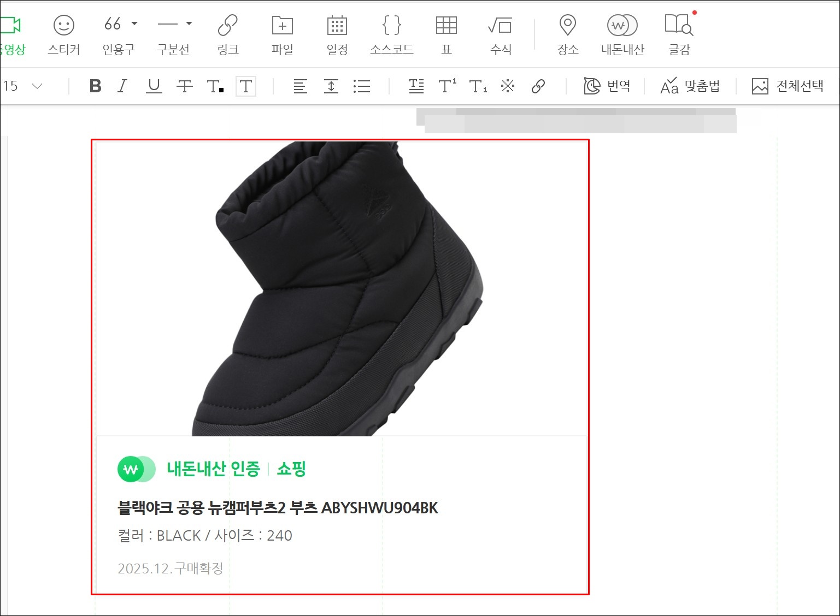Apply the paragraph head-letter style icon

coord(416,86)
